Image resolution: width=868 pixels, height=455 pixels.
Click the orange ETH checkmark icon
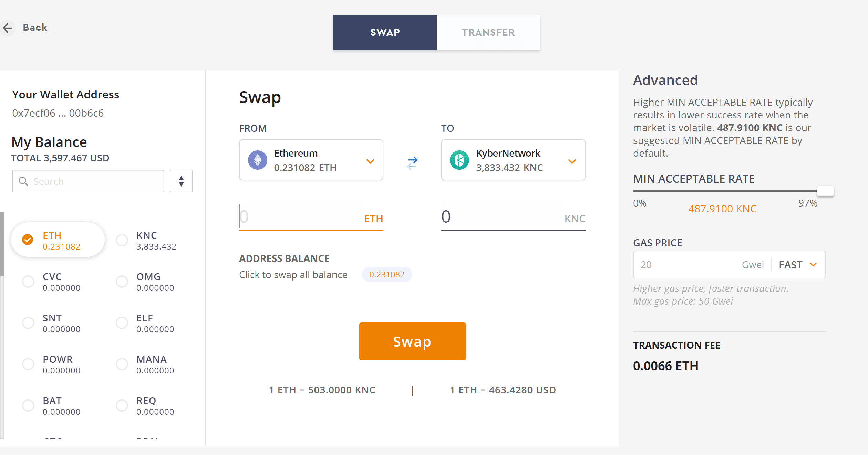[x=28, y=240]
